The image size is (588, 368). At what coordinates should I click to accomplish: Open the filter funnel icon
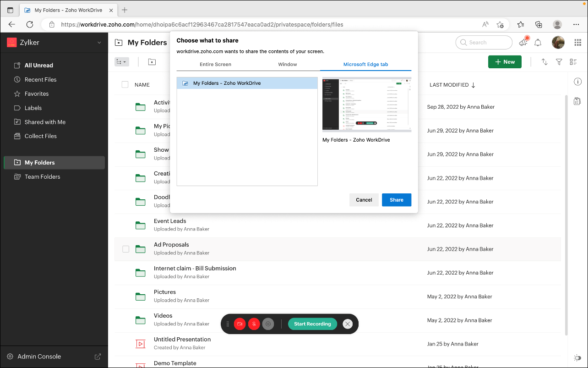[559, 62]
